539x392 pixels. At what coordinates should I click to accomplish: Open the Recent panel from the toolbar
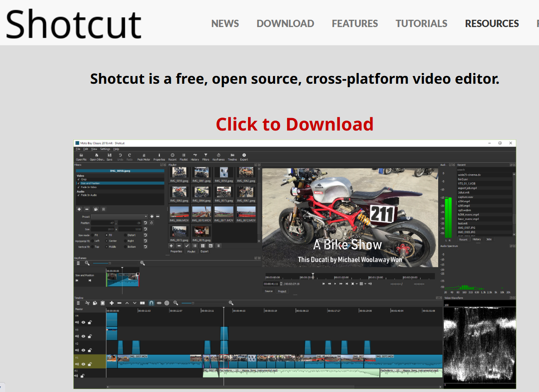pyautogui.click(x=173, y=157)
